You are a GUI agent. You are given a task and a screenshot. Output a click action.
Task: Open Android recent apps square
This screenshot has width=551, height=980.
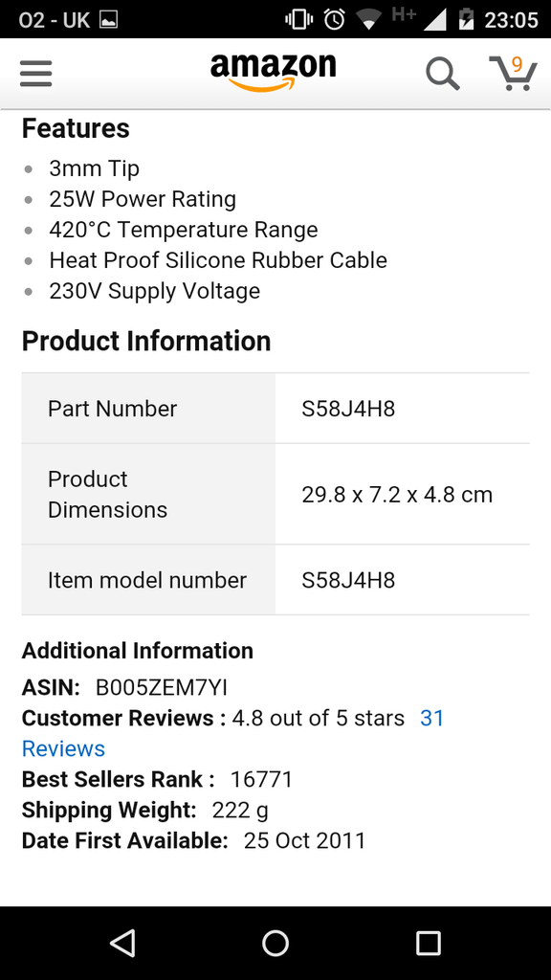[428, 943]
